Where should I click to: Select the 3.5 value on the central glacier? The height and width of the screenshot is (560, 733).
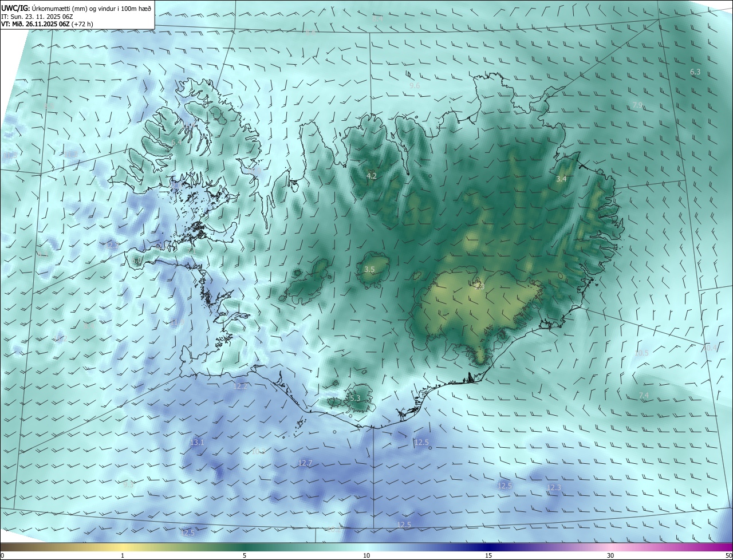click(369, 269)
